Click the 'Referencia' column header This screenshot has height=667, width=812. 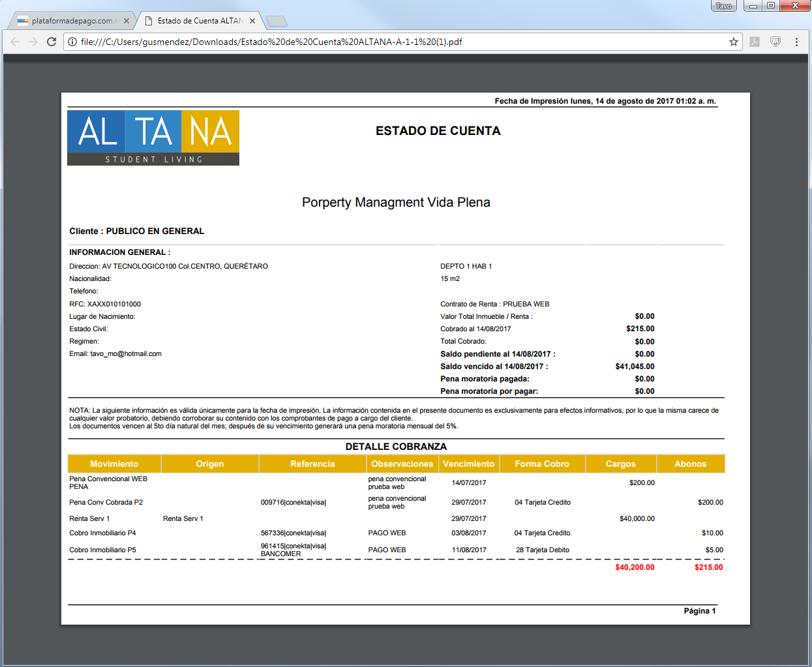(312, 464)
